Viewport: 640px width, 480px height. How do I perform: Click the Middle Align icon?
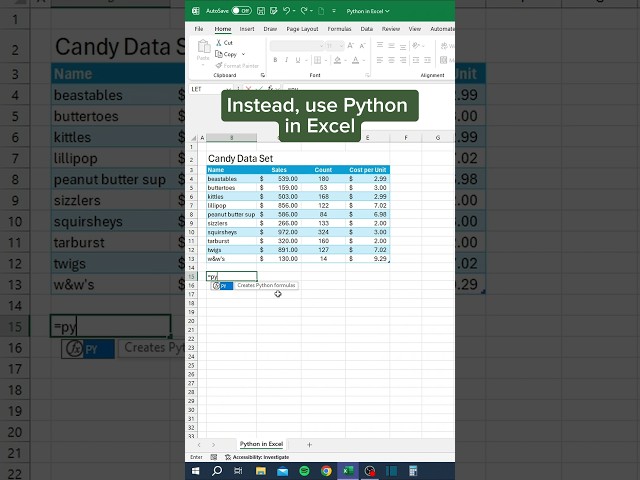point(391,46)
